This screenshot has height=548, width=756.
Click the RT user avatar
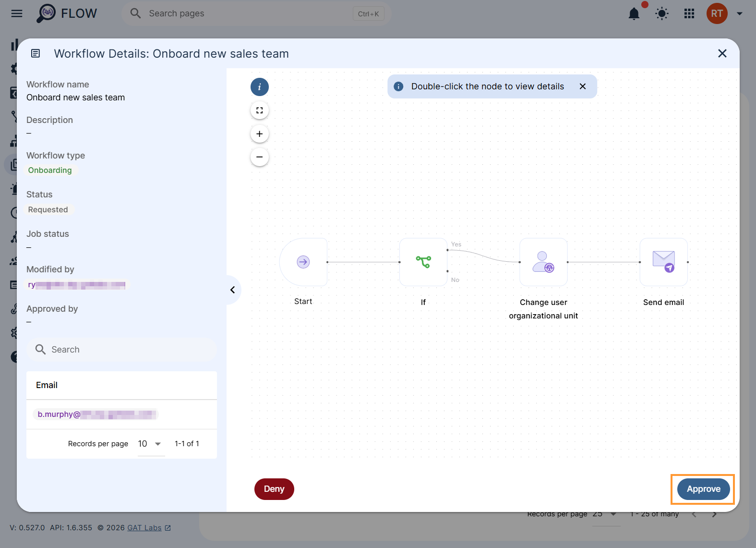tap(717, 13)
